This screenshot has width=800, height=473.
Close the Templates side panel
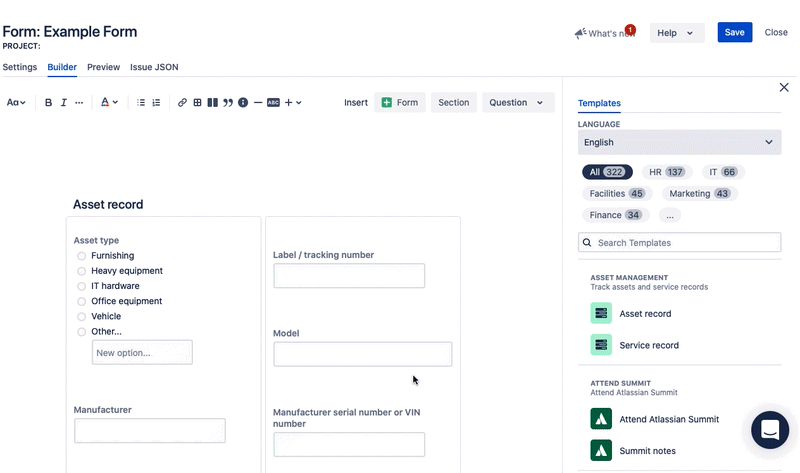pyautogui.click(x=784, y=87)
